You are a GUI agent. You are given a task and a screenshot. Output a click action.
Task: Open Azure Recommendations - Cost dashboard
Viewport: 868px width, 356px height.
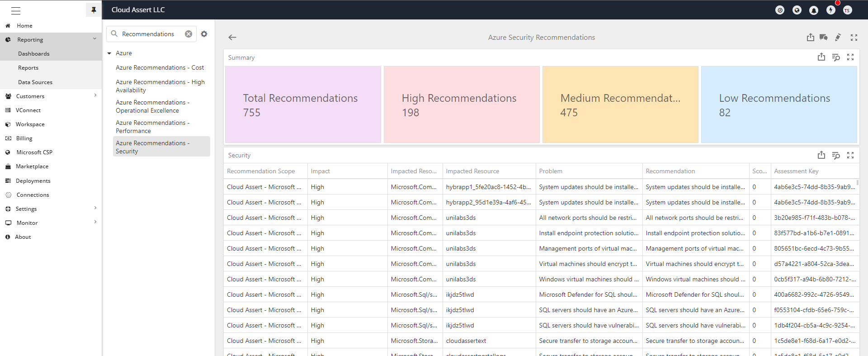(x=160, y=67)
